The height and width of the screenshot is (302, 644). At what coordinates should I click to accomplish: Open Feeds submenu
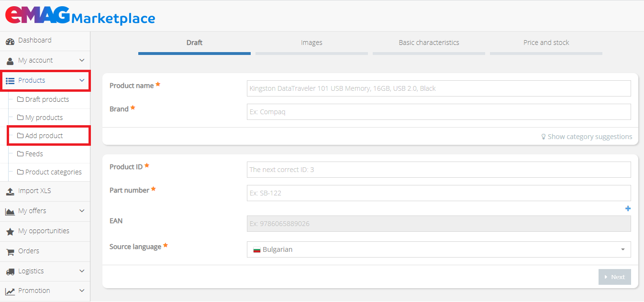pos(34,154)
